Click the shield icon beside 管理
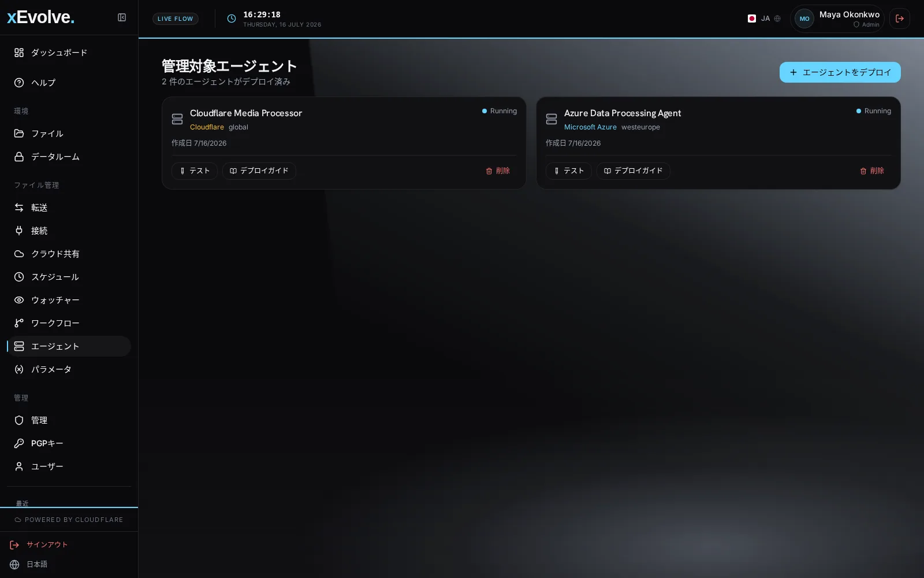 coord(19,420)
